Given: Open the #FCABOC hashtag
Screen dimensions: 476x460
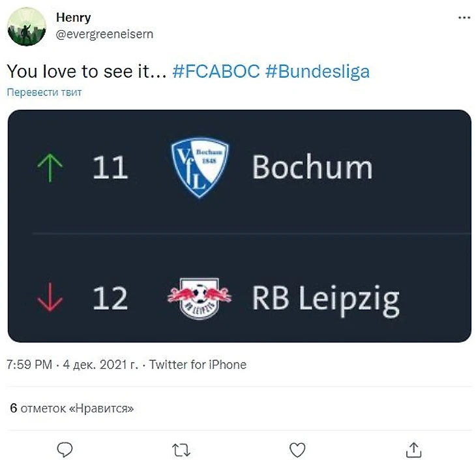Looking at the screenshot, I should (x=216, y=71).
